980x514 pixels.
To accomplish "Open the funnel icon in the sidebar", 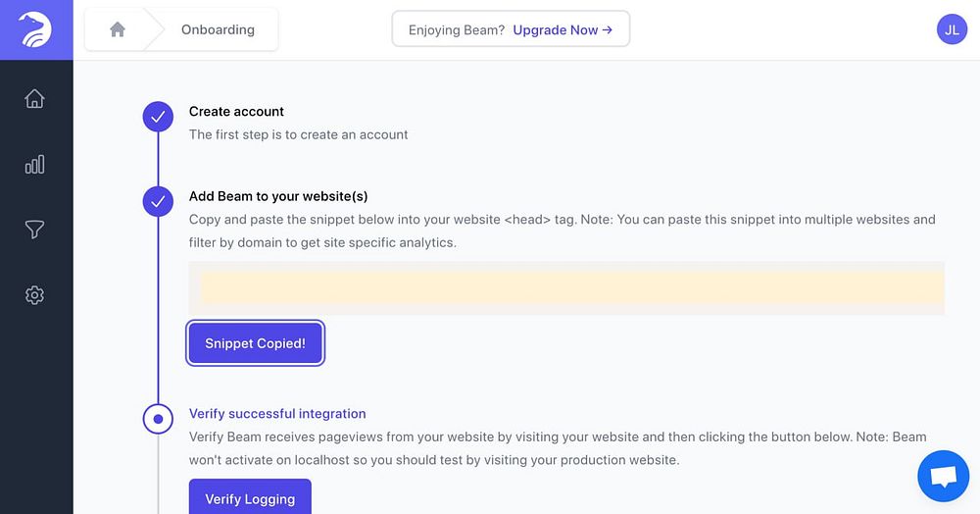I will coord(35,230).
